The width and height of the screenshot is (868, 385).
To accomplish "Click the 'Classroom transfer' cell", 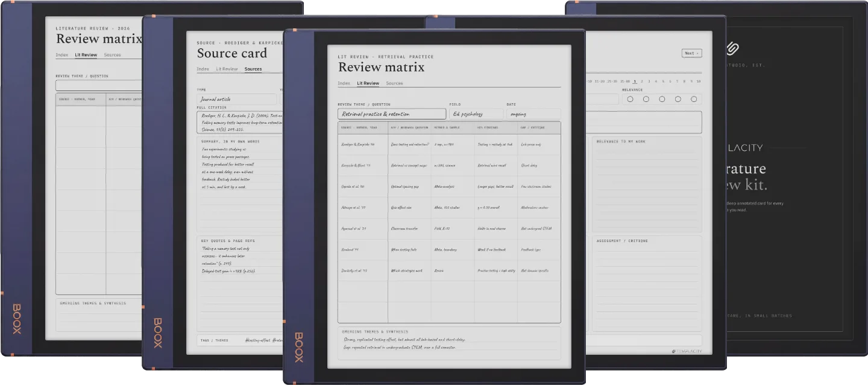I will click(x=410, y=229).
